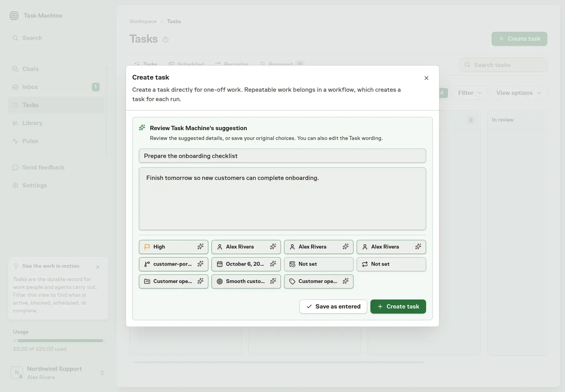Click the page header Create task button
The image size is (565, 392).
click(x=519, y=39)
